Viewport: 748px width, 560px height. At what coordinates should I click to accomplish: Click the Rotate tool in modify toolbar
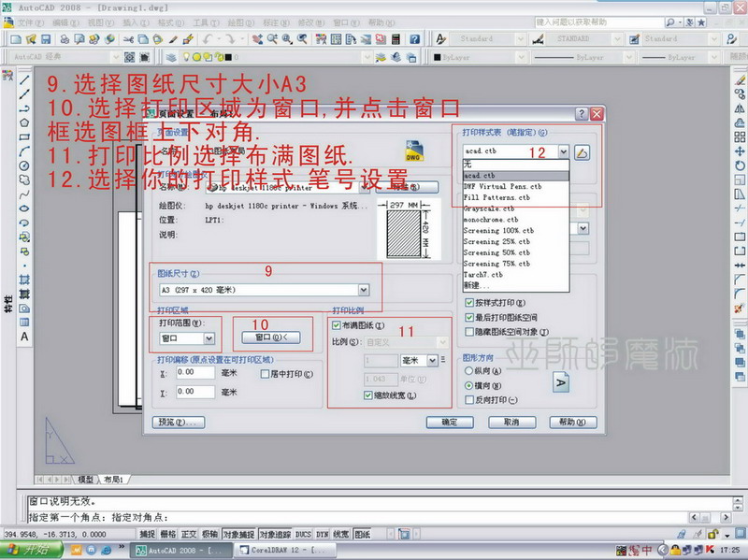click(x=740, y=165)
